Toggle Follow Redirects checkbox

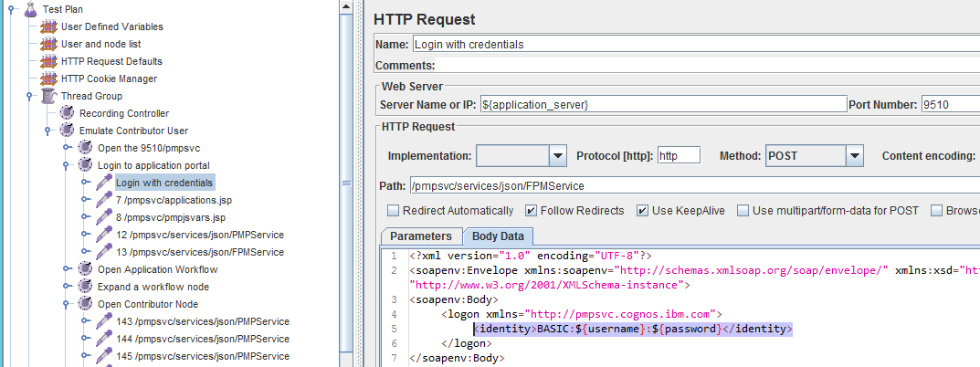(x=531, y=211)
